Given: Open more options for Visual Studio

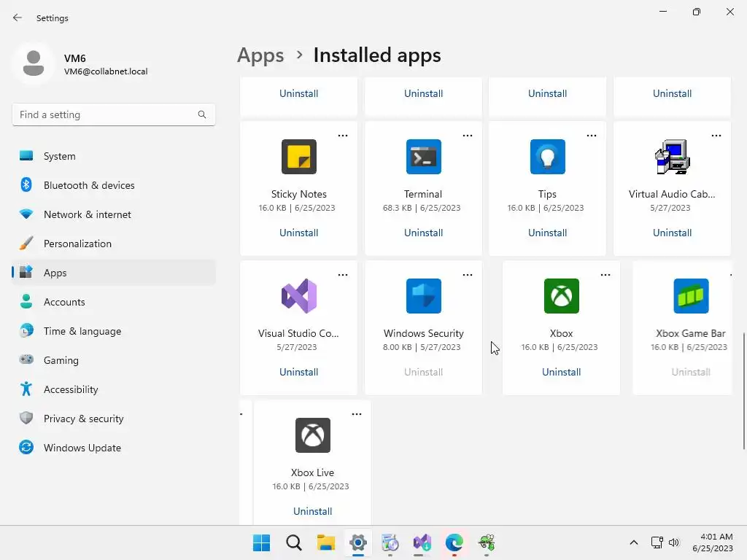Looking at the screenshot, I should tap(343, 275).
